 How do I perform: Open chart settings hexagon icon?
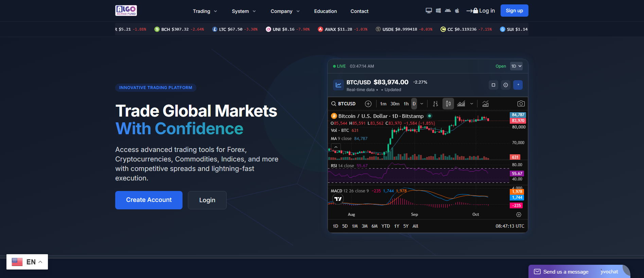tap(519, 214)
